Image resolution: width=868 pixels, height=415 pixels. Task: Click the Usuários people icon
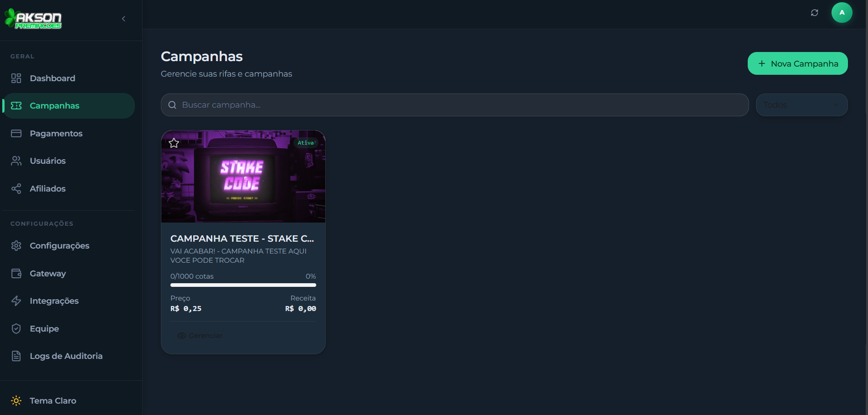tap(16, 161)
